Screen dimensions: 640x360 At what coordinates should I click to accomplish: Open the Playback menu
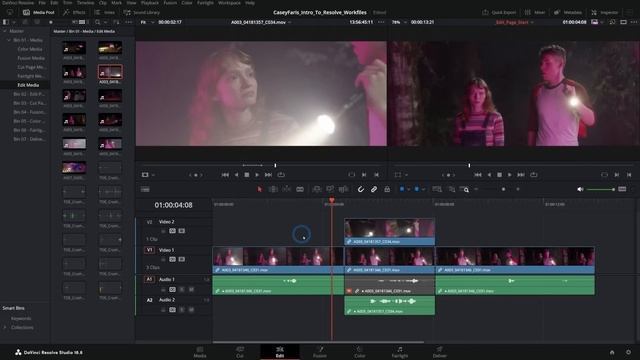click(150, 2)
